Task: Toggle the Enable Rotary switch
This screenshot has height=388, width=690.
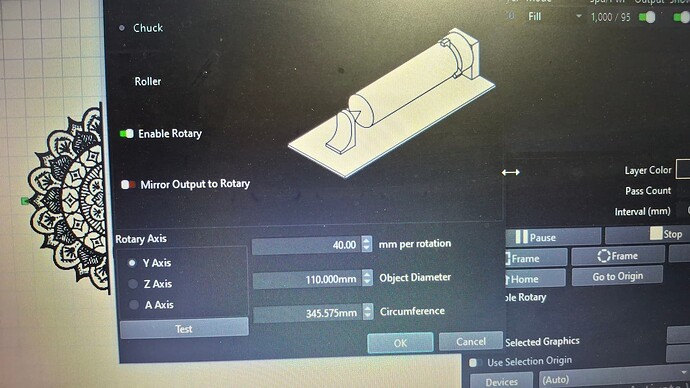Action: coord(127,133)
